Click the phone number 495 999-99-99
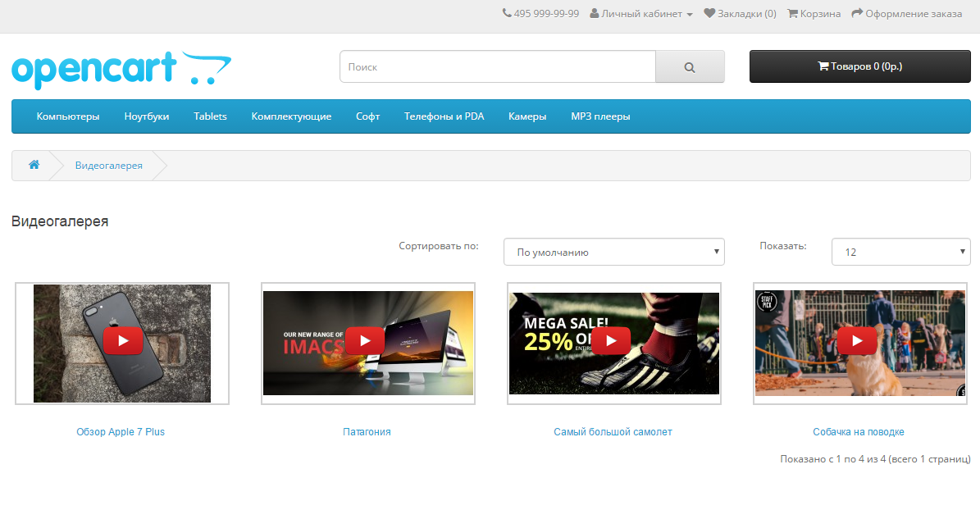 click(x=541, y=14)
